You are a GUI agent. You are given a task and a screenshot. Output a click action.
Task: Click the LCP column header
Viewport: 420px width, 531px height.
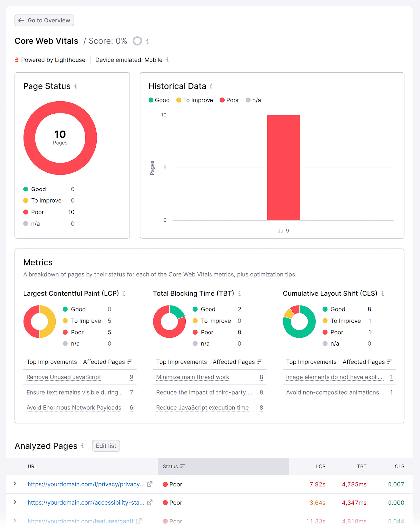tap(320, 466)
